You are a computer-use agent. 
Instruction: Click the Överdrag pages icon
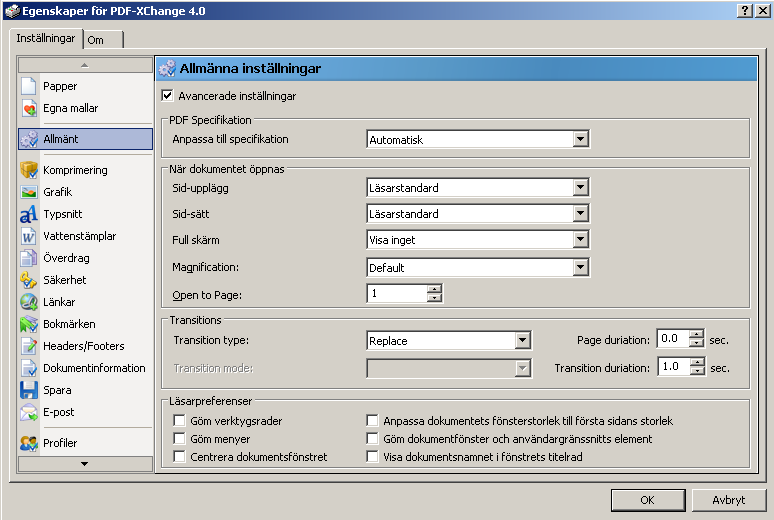[x=29, y=258]
